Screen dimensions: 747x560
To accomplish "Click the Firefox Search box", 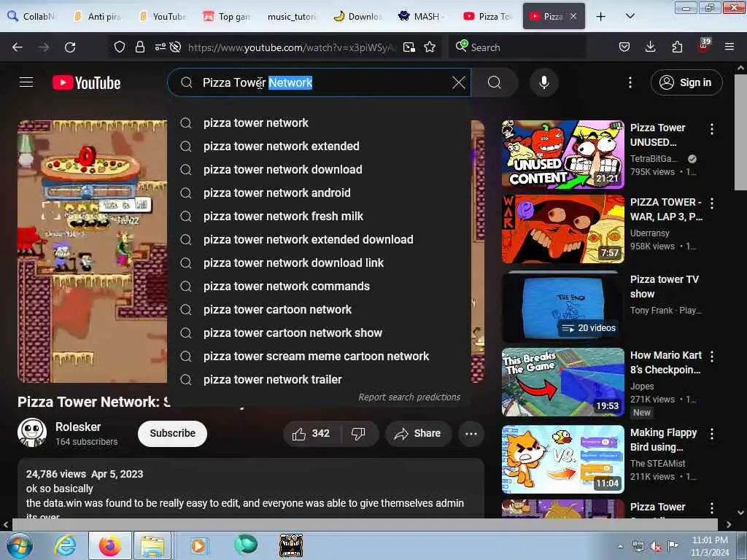I will tap(517, 47).
